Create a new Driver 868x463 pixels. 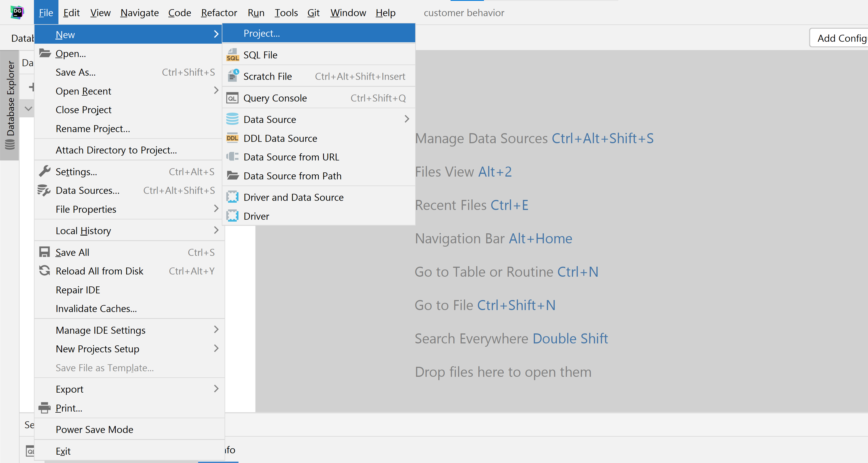pyautogui.click(x=256, y=216)
